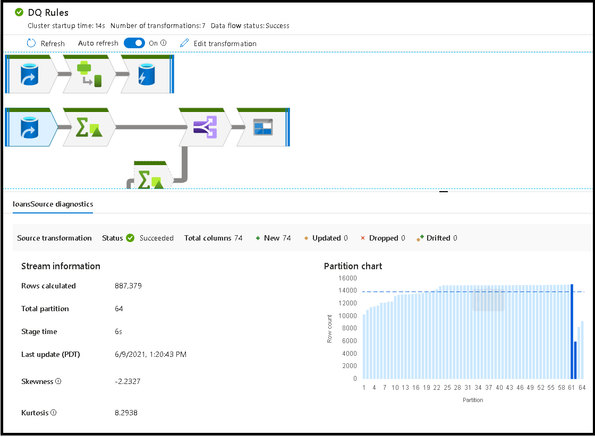The image size is (595, 437).
Task: Select the sink database node with the lightning bolt
Action: pyautogui.click(x=147, y=74)
